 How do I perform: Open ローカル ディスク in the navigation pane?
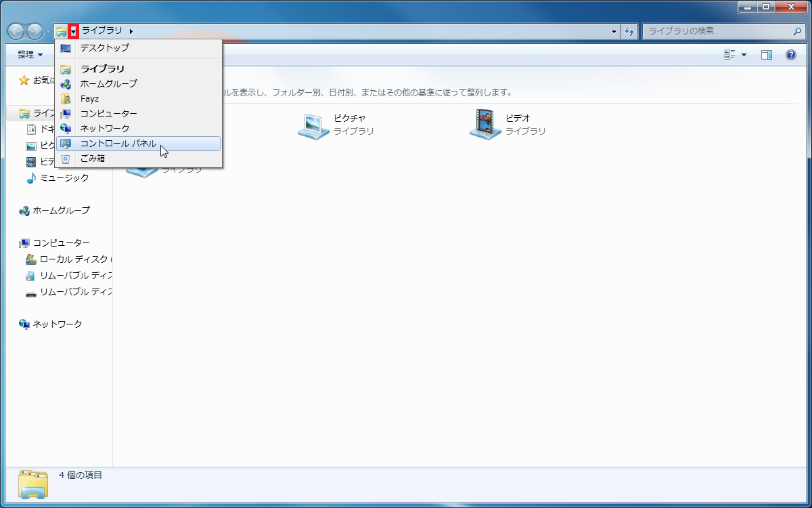(68, 259)
